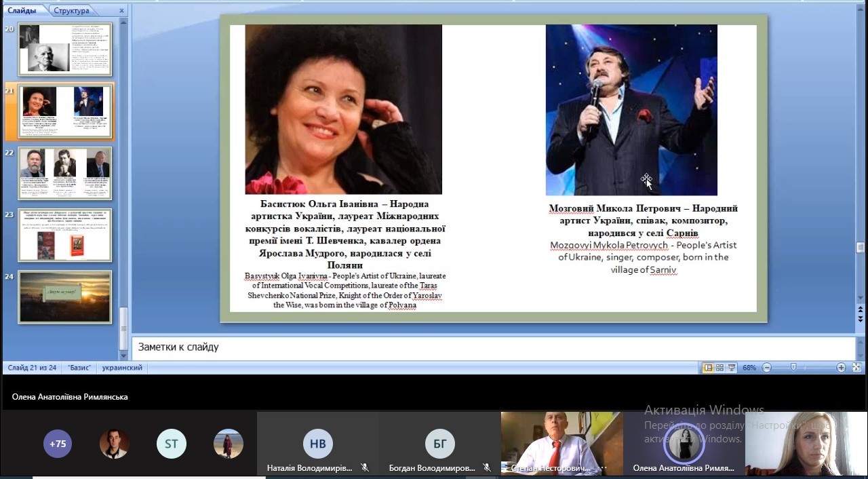Open Slide Sorter view

tap(719, 368)
